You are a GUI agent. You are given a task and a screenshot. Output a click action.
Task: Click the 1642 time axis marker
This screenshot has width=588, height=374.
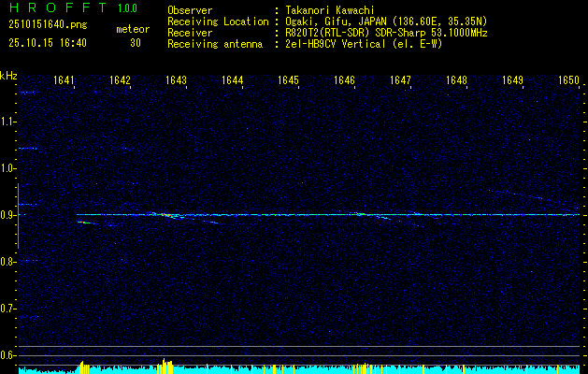coord(120,80)
